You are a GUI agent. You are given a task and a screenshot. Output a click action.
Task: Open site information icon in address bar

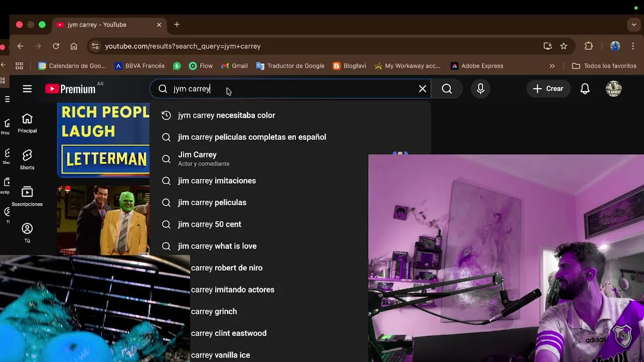(x=95, y=46)
